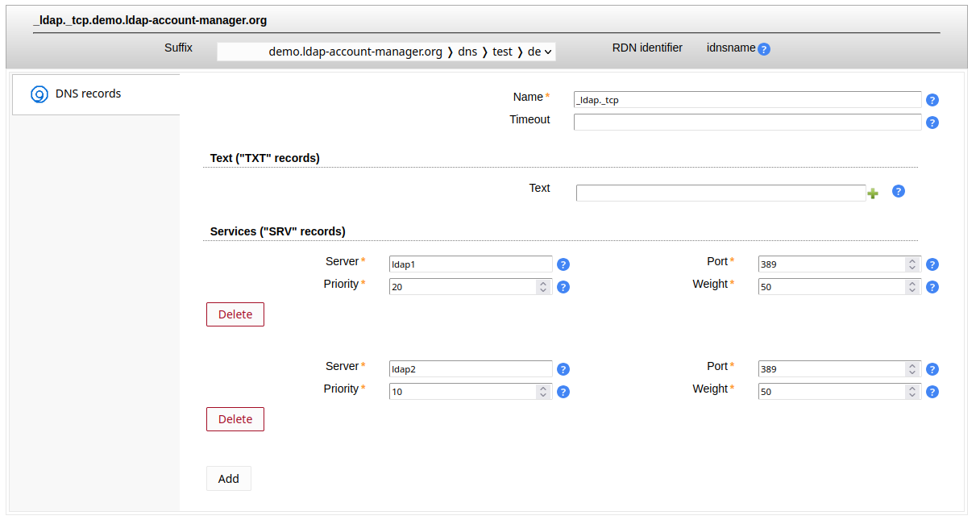
Task: Click help icon next to Name field
Action: (932, 100)
